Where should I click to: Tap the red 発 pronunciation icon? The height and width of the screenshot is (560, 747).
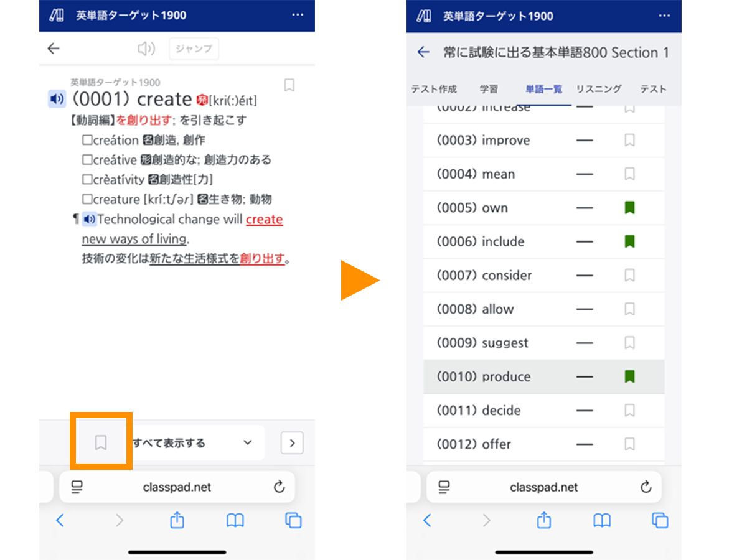point(202,100)
